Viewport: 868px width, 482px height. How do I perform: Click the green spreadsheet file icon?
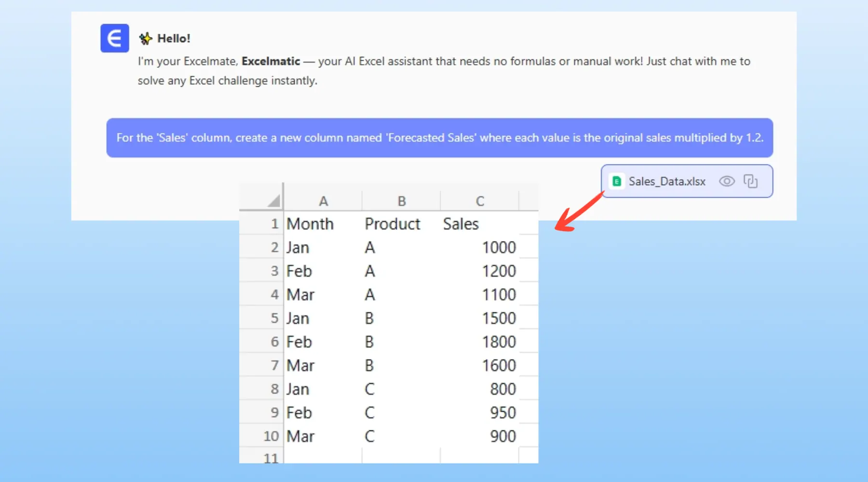[616, 181]
